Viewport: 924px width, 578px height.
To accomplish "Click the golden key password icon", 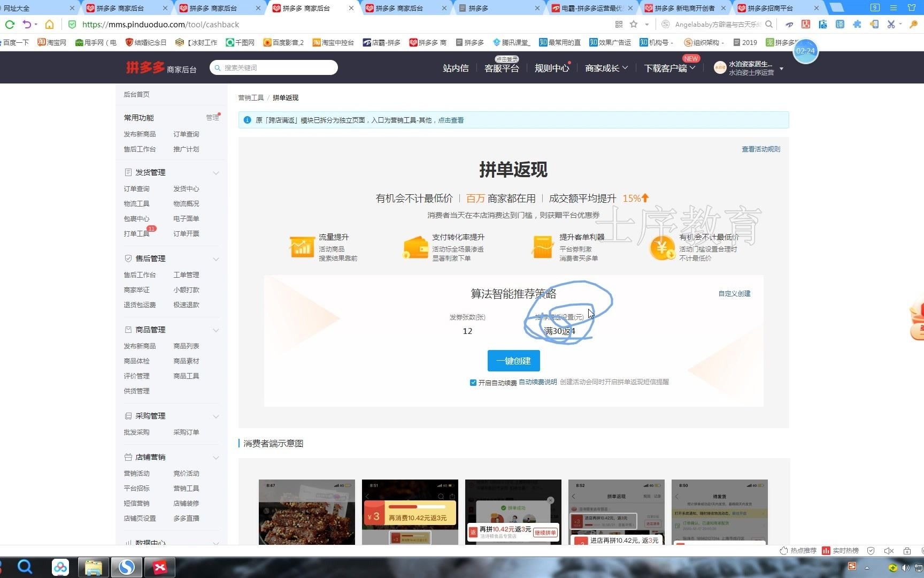I will (914, 25).
